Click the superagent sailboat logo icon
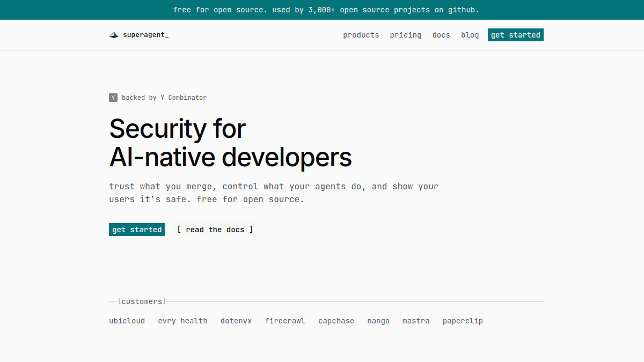The height and width of the screenshot is (362, 644). coord(114,35)
